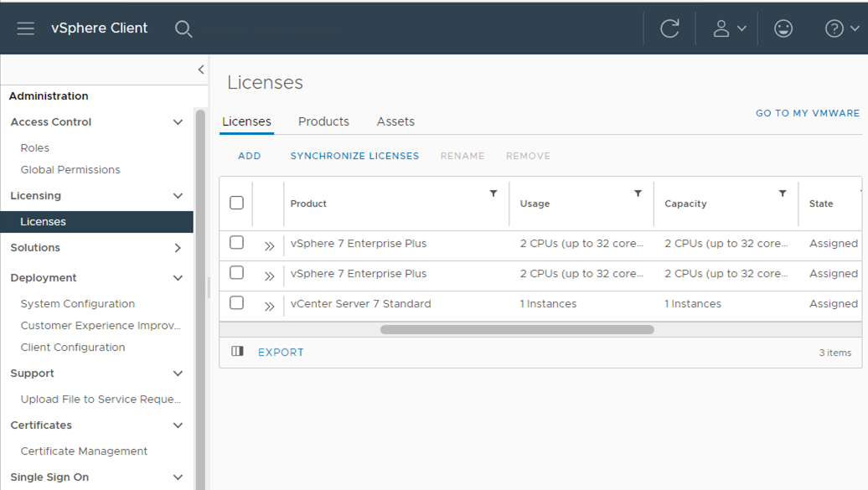Screen dimensions: 868x490
Task: Select the first vSphere 7 Enterprise Plus checkbox
Action: coord(236,243)
